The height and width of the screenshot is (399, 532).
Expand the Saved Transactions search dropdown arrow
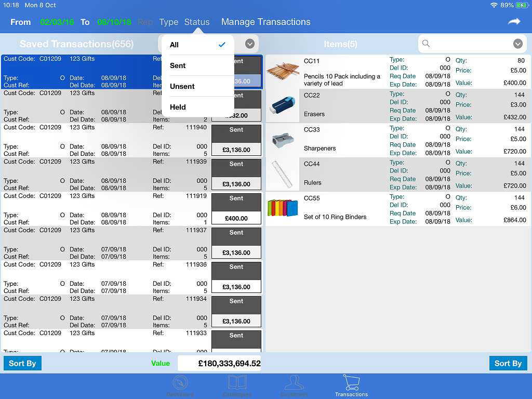pyautogui.click(x=250, y=44)
